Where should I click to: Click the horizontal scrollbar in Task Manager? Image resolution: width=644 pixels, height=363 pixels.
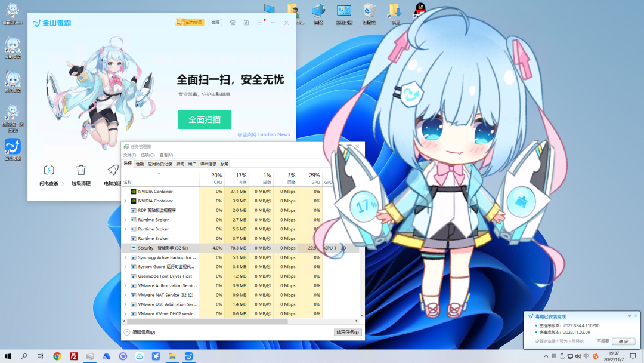click(208, 321)
